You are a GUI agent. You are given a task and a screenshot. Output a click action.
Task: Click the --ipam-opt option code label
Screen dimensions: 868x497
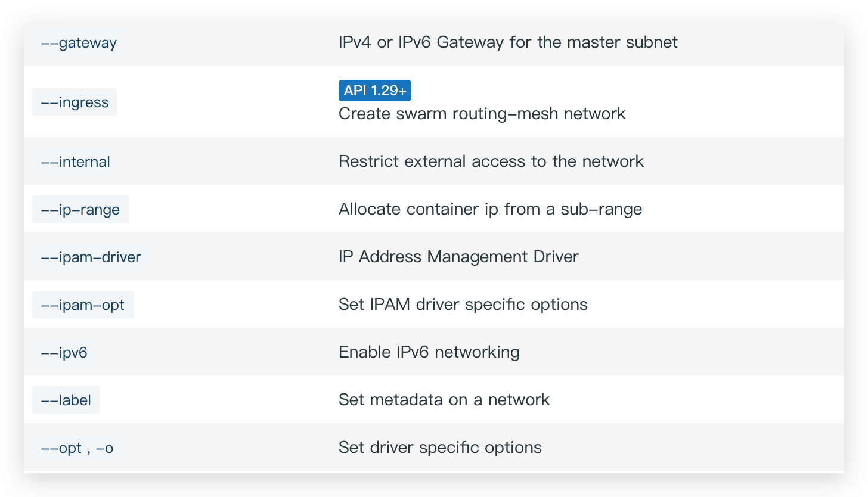[x=83, y=305]
